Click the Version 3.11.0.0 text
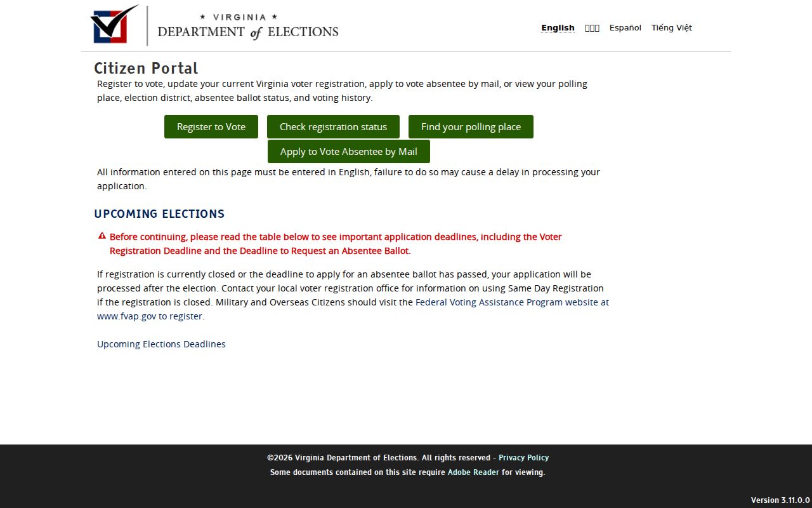Viewport: 812px width, 508px height. [x=780, y=500]
